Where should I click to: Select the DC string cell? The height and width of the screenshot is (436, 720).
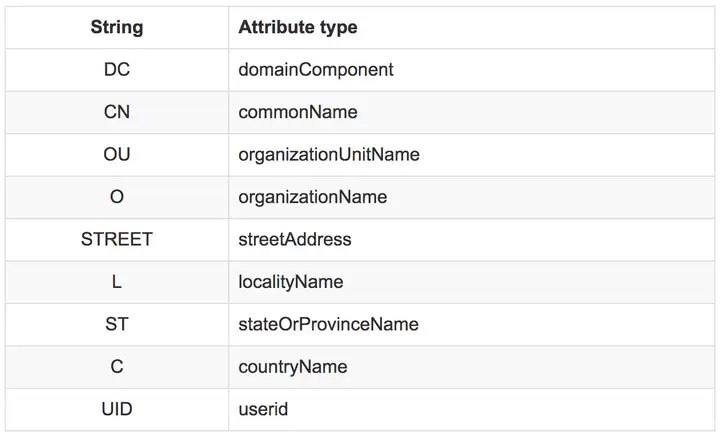coord(117,70)
